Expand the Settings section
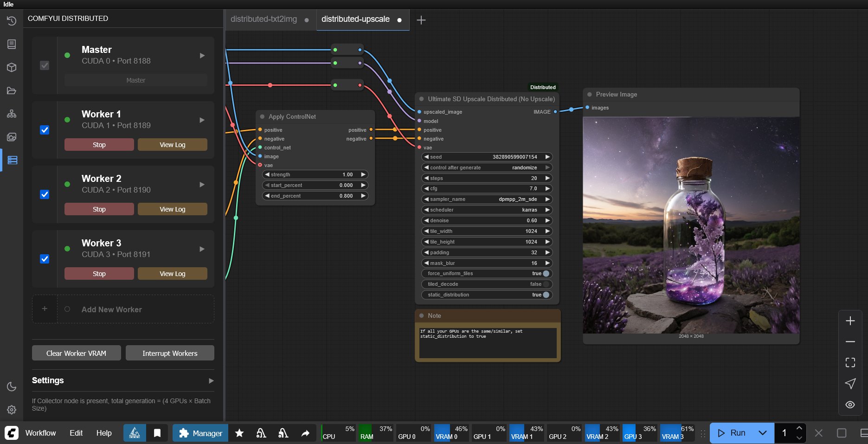The image size is (868, 444). click(x=211, y=380)
